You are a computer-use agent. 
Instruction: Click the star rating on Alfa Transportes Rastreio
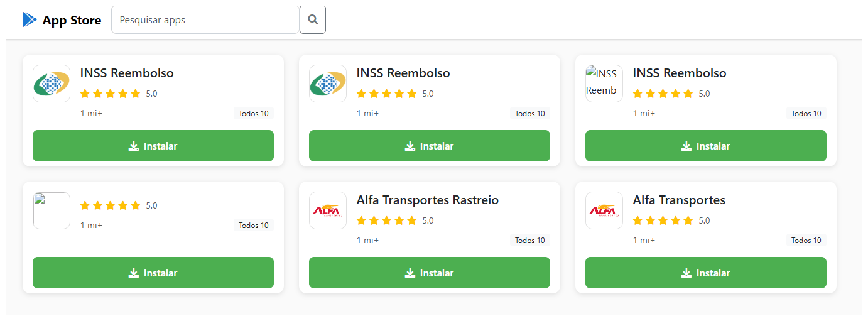pos(386,220)
